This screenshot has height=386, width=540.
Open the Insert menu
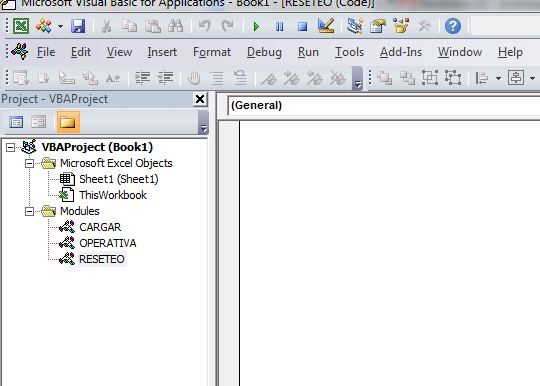pos(162,52)
